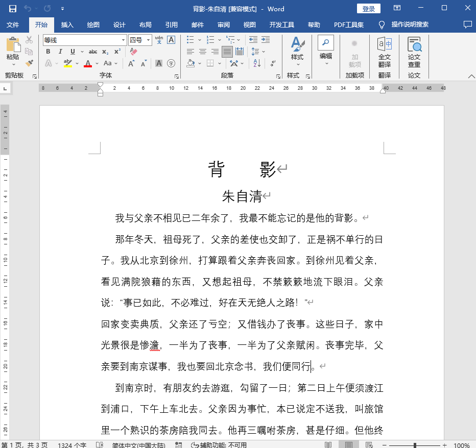Screen dimensions: 476x448
Task: Click the spelling proofing status icon
Action: point(100,445)
